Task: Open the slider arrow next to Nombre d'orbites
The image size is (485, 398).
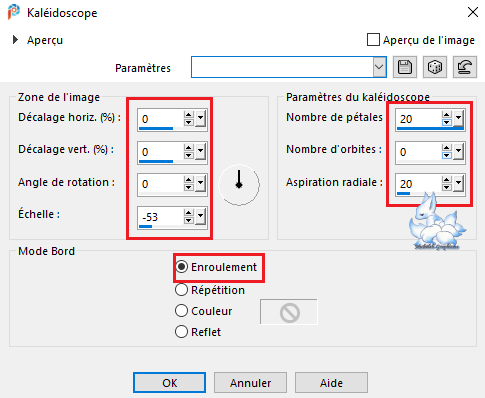Action: (x=458, y=151)
